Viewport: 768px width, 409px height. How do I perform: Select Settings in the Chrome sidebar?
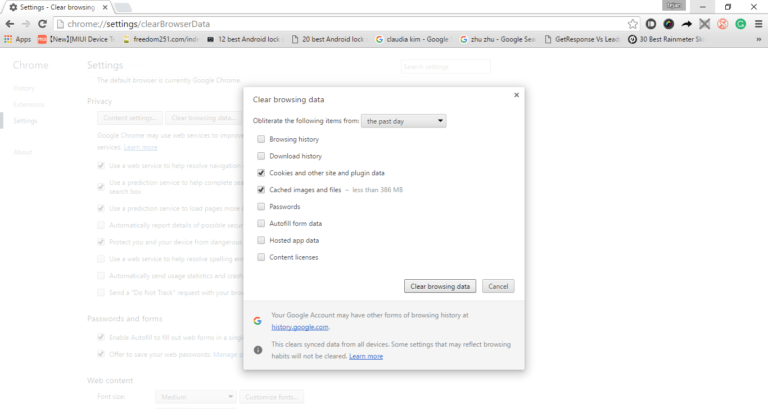point(25,120)
